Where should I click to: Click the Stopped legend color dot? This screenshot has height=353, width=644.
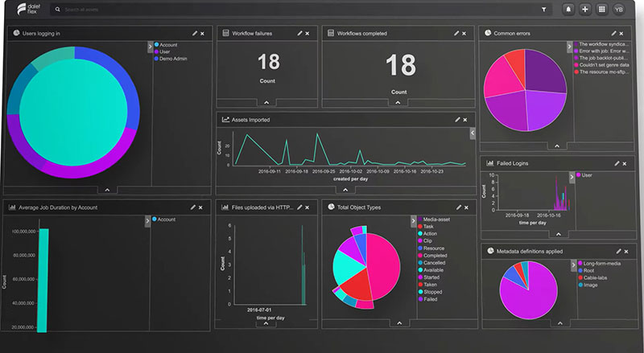pyautogui.click(x=420, y=292)
